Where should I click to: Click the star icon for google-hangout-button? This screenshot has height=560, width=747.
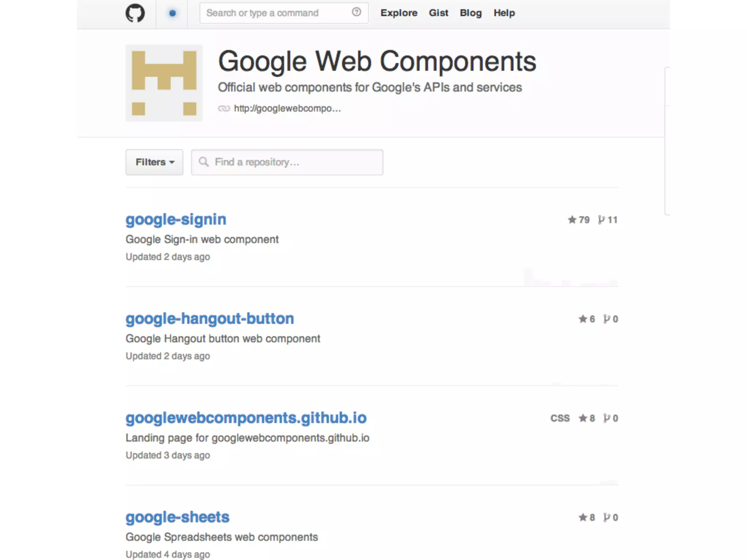[x=583, y=319]
